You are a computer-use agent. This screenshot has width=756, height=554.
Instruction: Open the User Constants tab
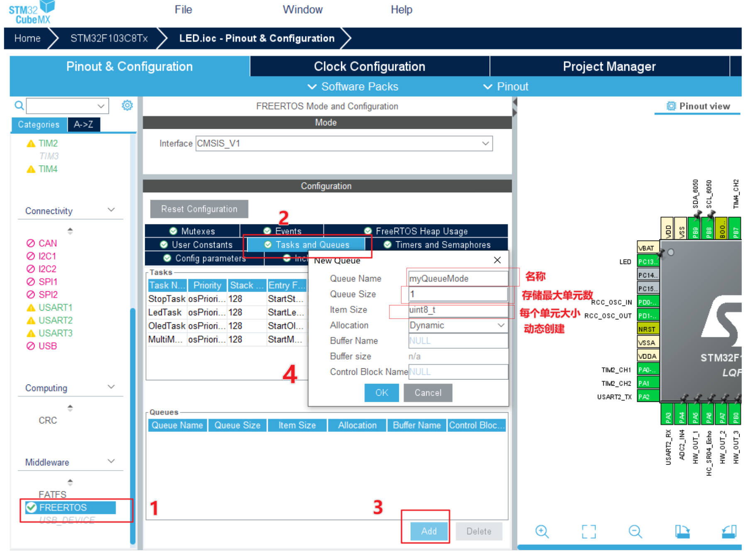196,245
